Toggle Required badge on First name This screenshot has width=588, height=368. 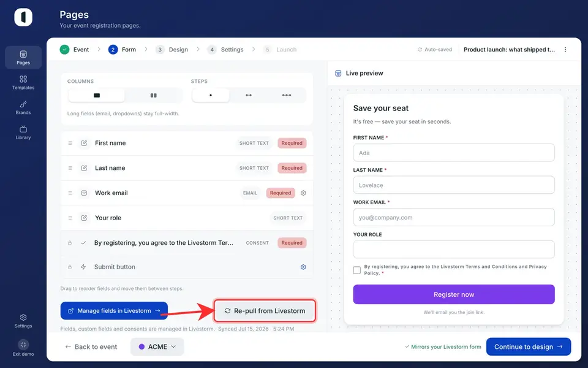tap(292, 143)
